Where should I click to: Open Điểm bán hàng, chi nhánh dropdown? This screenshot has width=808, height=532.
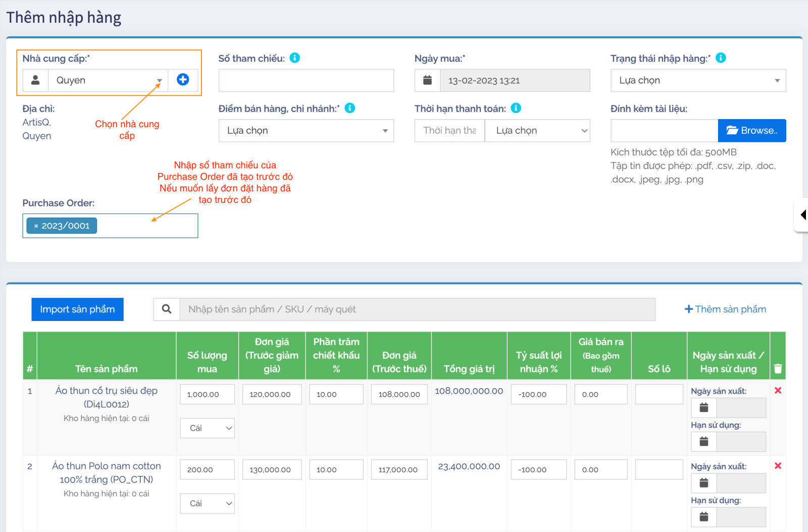pyautogui.click(x=306, y=131)
